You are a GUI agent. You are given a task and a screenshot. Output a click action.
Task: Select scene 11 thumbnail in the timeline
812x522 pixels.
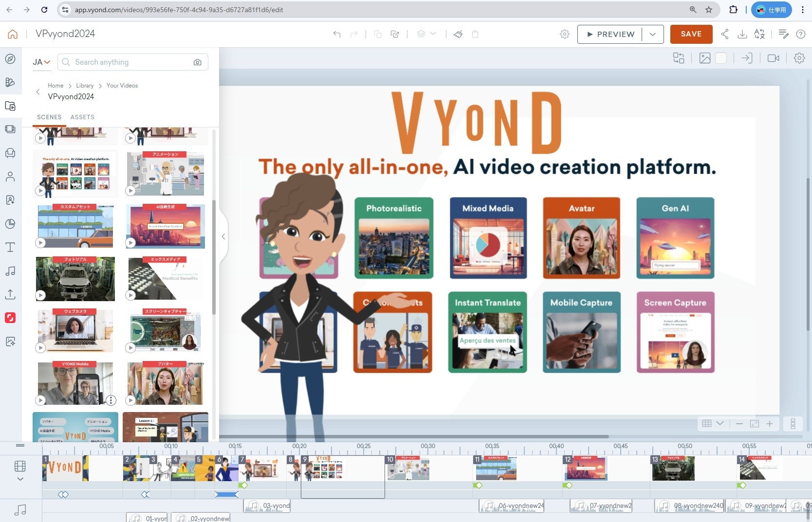pyautogui.click(x=496, y=468)
